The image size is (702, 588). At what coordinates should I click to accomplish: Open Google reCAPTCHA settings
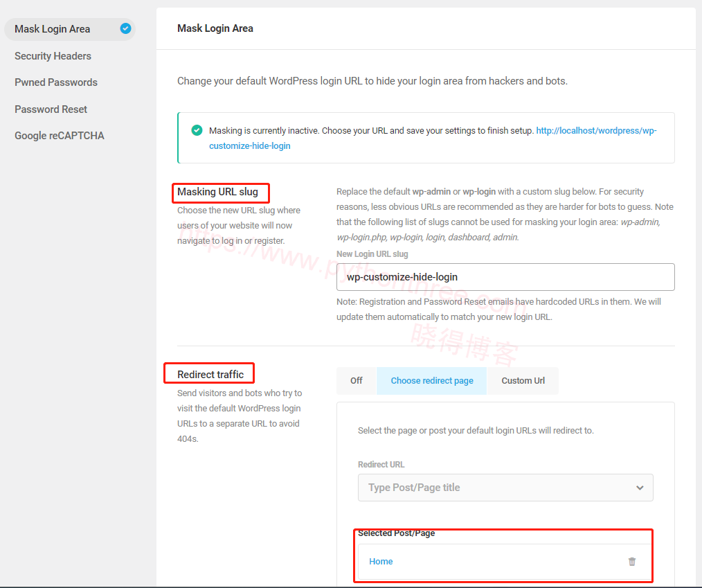point(60,136)
